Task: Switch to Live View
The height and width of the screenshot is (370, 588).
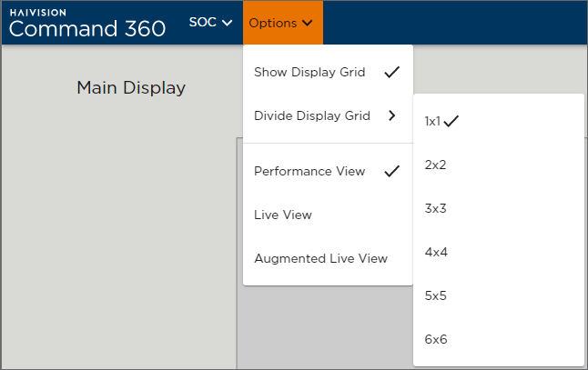Action: tap(283, 215)
